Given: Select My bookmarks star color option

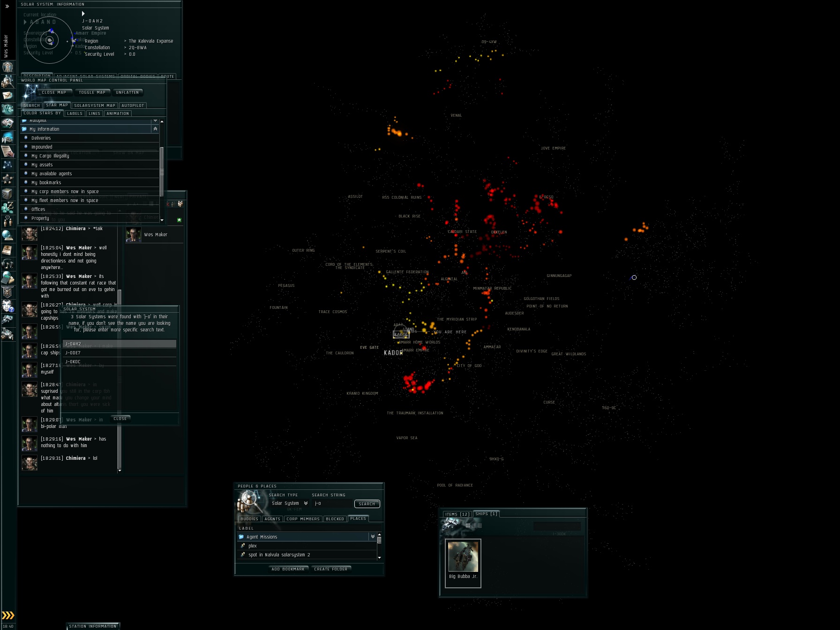Looking at the screenshot, I should (90, 182).
